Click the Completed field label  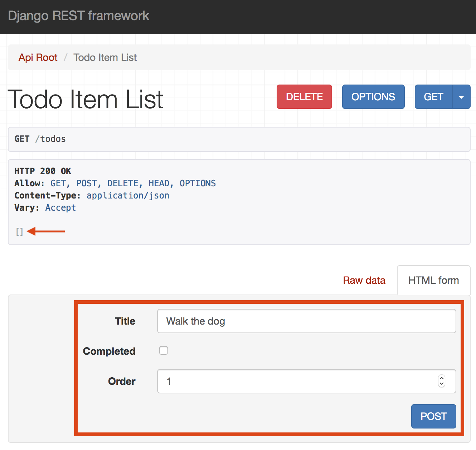coord(109,351)
